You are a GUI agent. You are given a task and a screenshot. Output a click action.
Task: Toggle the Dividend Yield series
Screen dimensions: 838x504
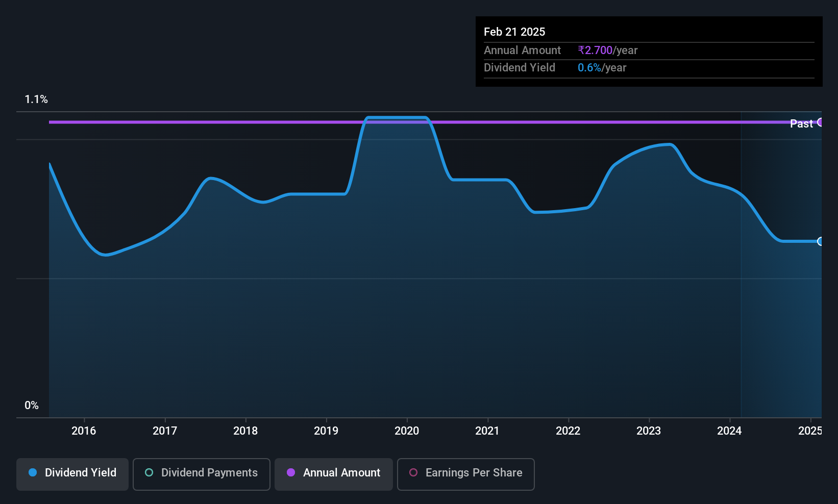72,474
